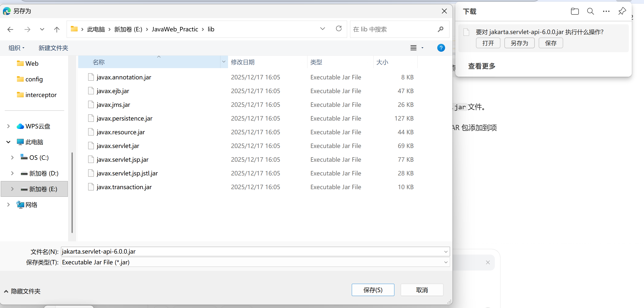The width and height of the screenshot is (644, 308).
Task: Open the 保存类型 file type dropdown
Action: click(446, 262)
